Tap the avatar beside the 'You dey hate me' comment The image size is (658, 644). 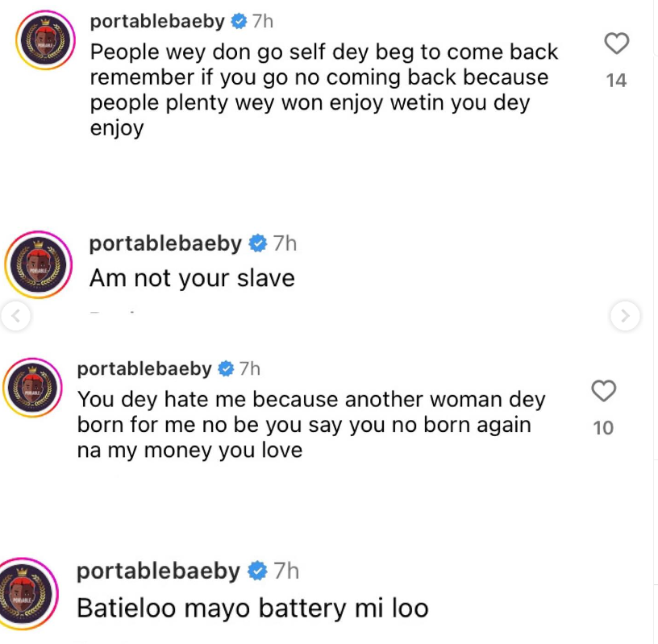(x=34, y=387)
